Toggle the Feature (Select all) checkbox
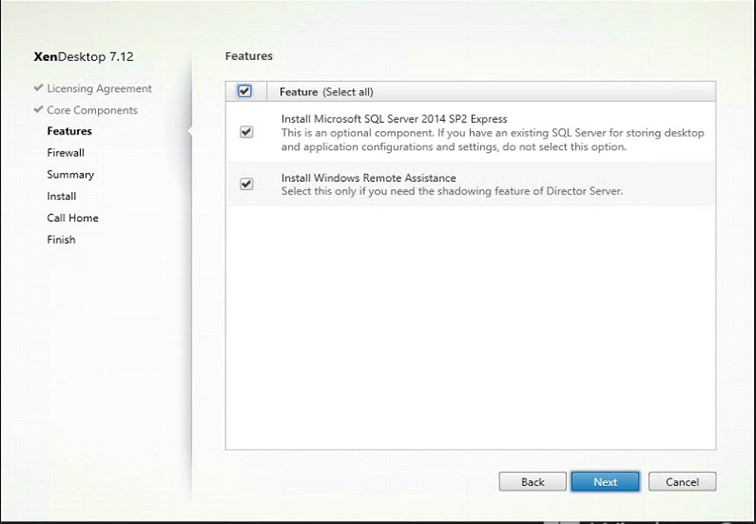Viewport: 756px width, 524px height. point(244,91)
